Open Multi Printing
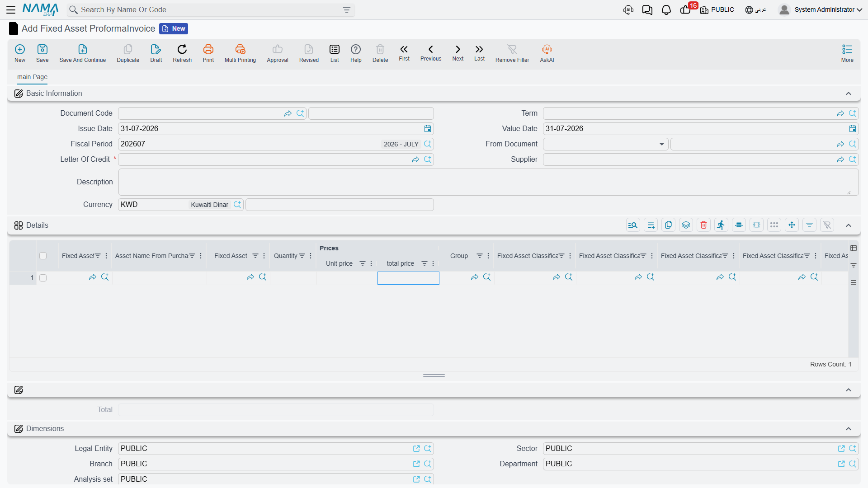 pos(240,53)
